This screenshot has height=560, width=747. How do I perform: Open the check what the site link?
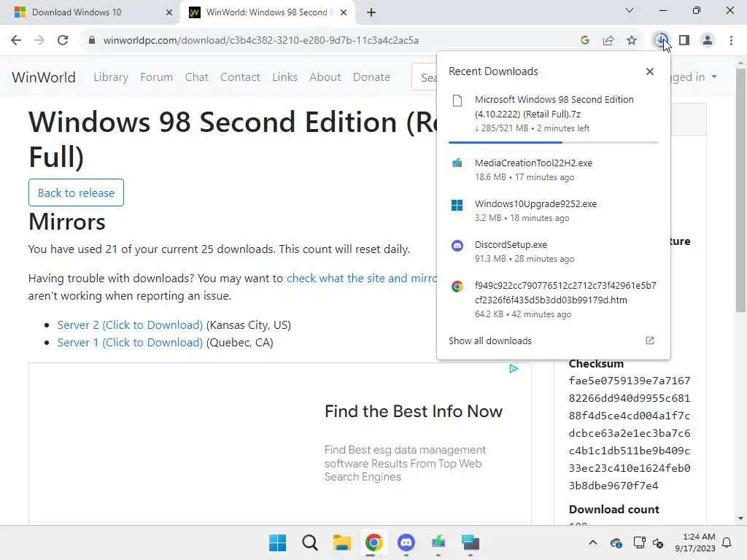click(x=362, y=278)
